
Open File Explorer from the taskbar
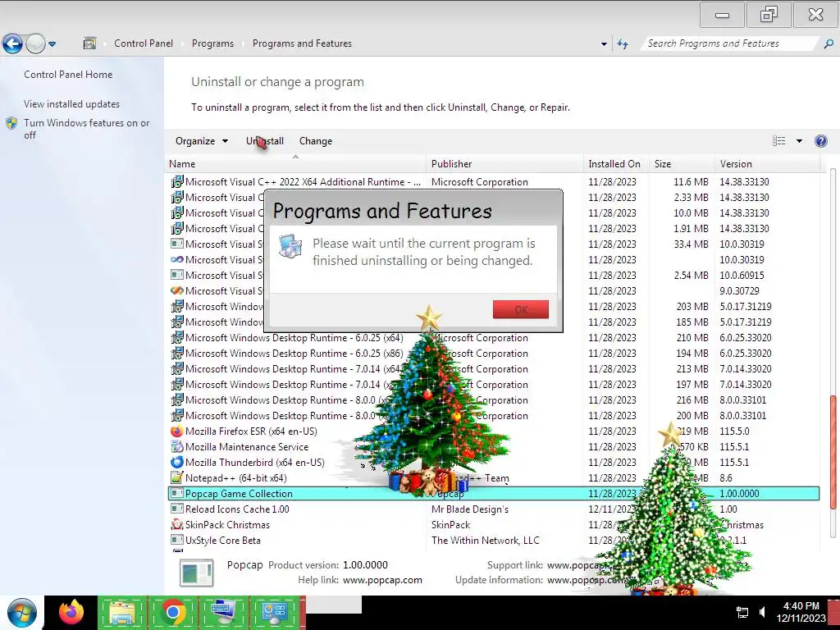(x=122, y=613)
